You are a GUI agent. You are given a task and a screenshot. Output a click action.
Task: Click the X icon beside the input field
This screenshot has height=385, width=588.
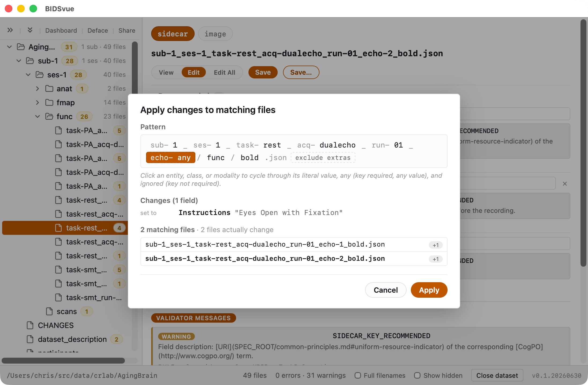(565, 184)
